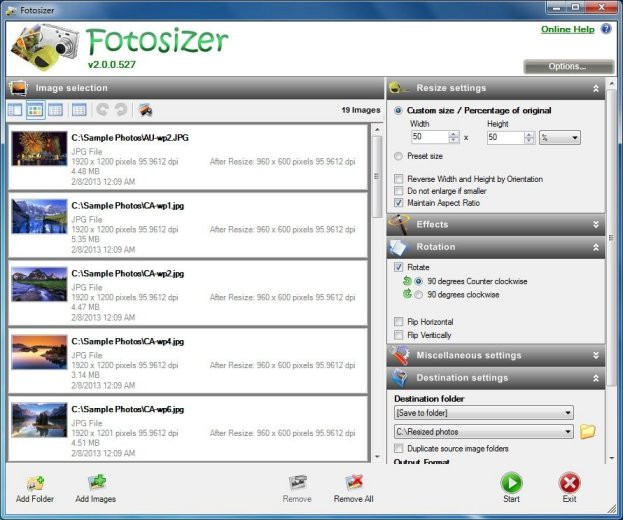Uncheck Maintain Aspect Ratio

[x=399, y=203]
